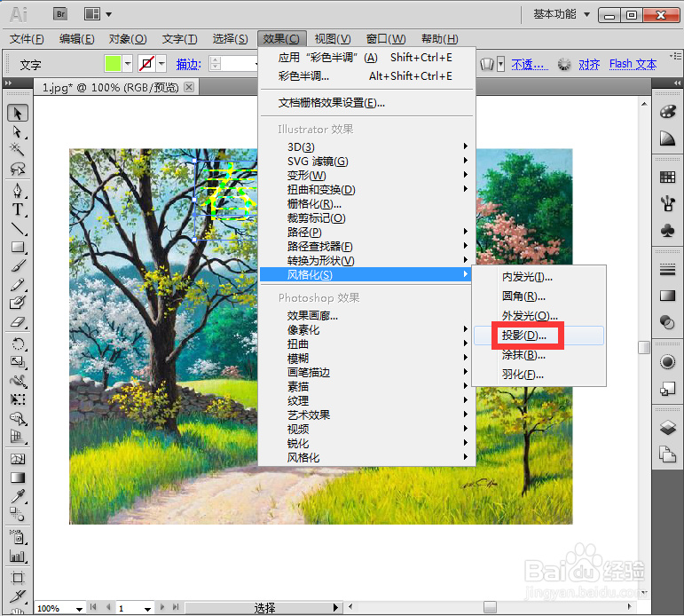Open the Recolor Artwork wheel icon
The image size is (684, 616).
(x=563, y=64)
